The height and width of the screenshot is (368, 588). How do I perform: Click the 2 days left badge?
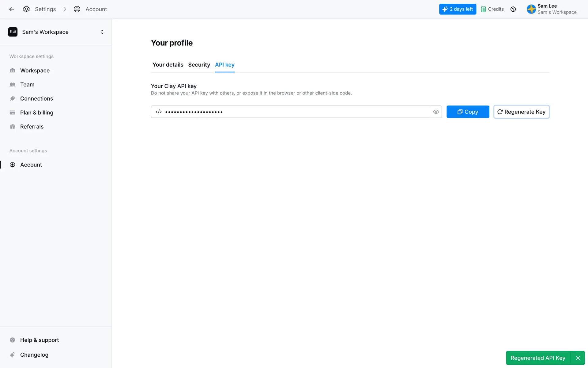click(x=458, y=9)
